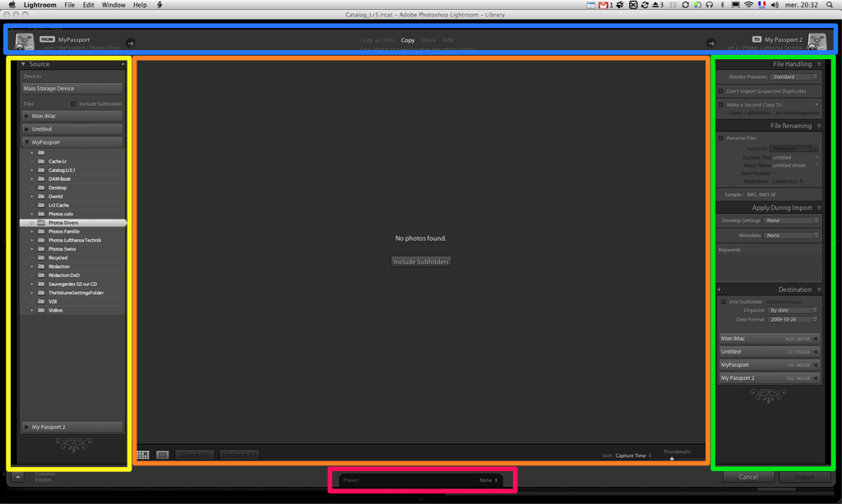Click the plus icon in Destination panel header
The height and width of the screenshot is (504, 842).
[x=719, y=290]
